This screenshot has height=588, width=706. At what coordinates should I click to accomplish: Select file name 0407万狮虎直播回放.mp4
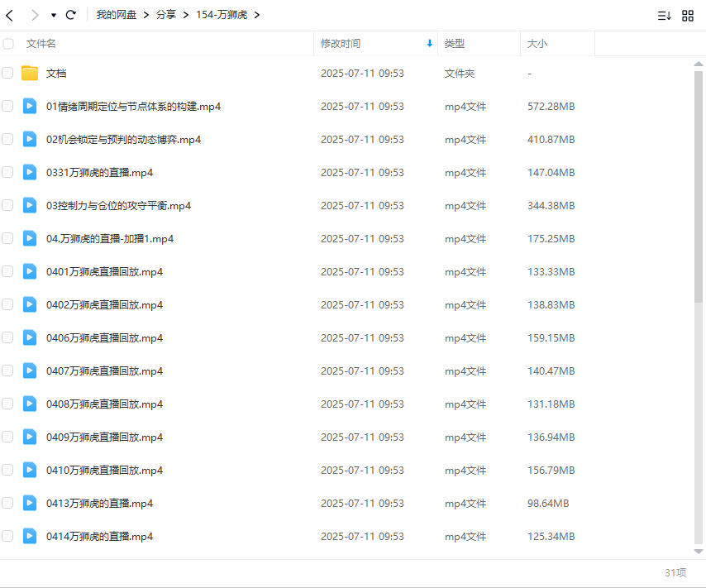[104, 370]
